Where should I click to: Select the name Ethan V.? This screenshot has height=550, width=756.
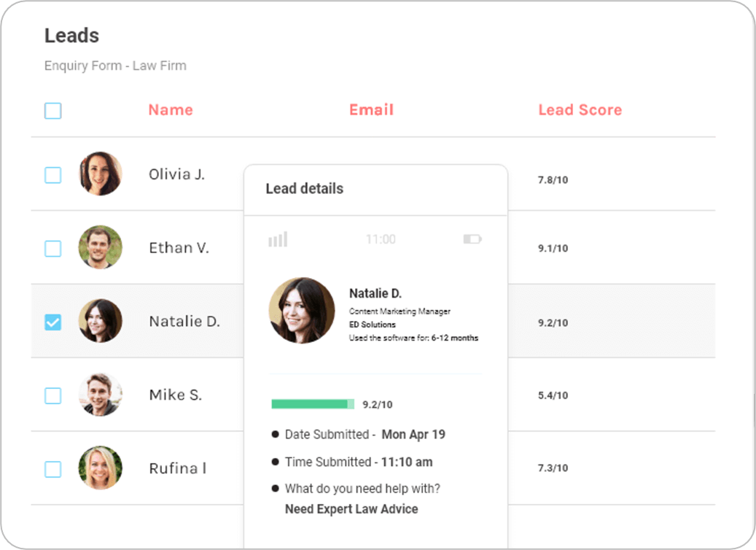point(179,247)
